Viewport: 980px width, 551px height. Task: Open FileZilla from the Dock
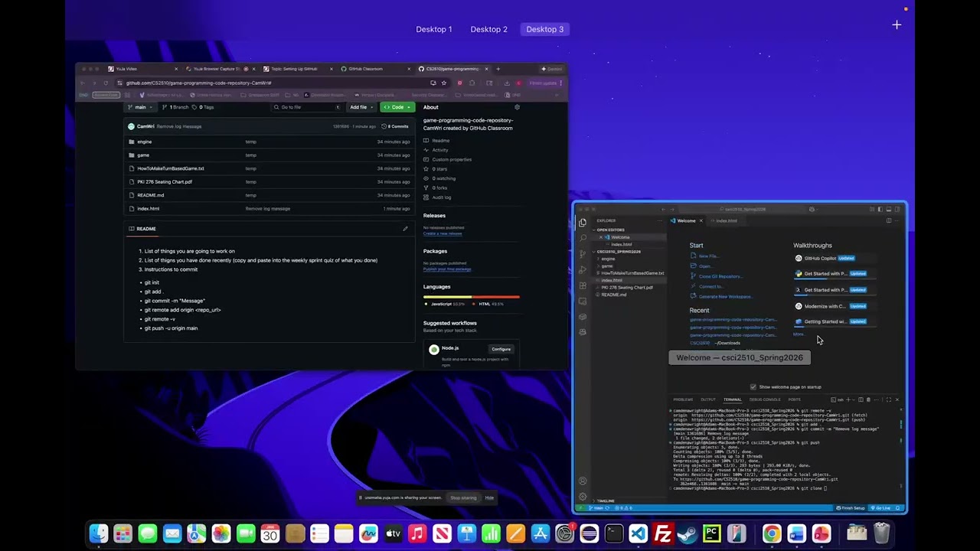coord(663,533)
